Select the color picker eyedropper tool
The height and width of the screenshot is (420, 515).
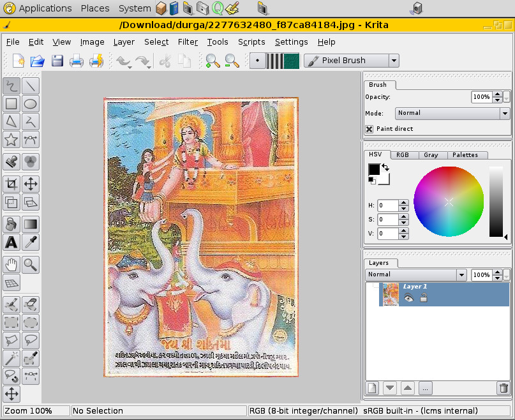coord(31,243)
